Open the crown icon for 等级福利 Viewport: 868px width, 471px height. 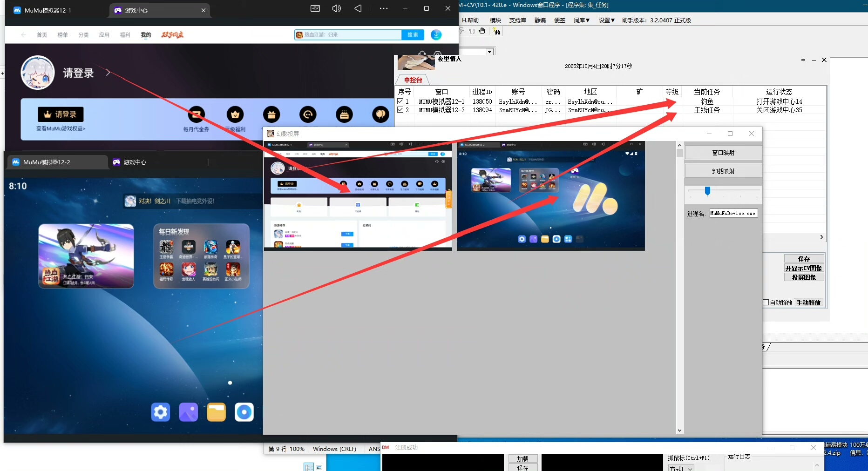[x=235, y=114]
